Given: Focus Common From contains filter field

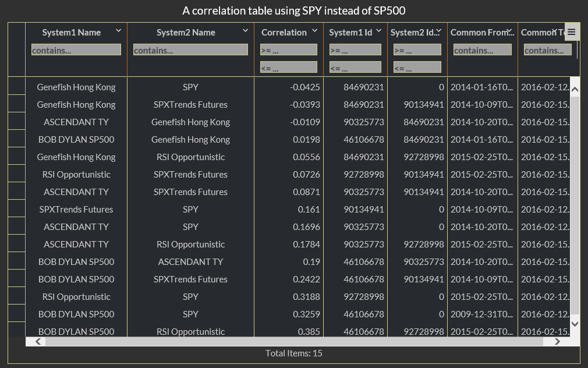Looking at the screenshot, I should point(483,50).
